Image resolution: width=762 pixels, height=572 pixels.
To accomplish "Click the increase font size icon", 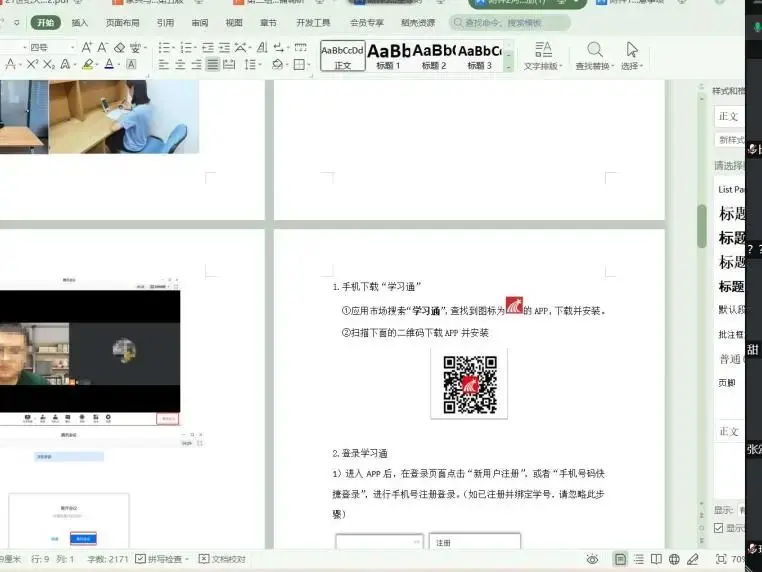I will (x=87, y=48).
